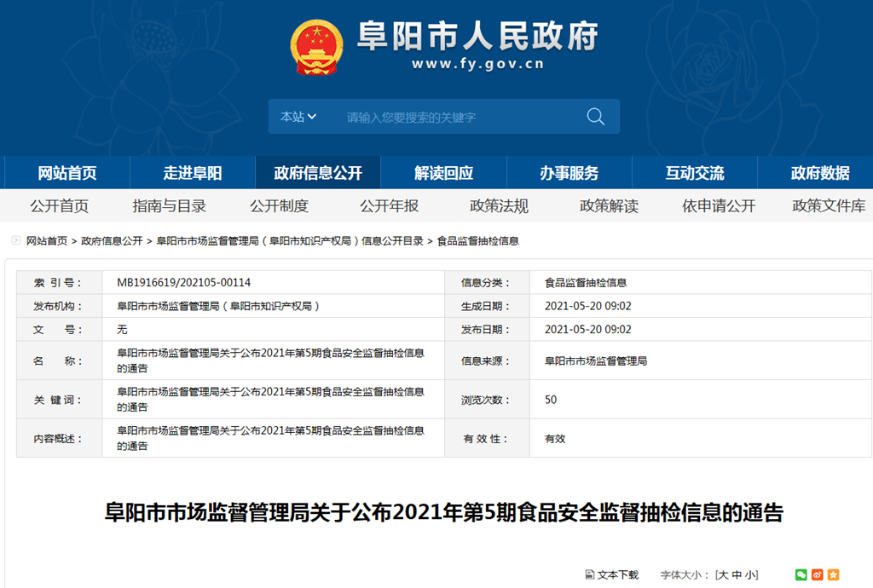873x588 pixels.
Task: Go to 政策解读 submenu item
Action: click(609, 206)
